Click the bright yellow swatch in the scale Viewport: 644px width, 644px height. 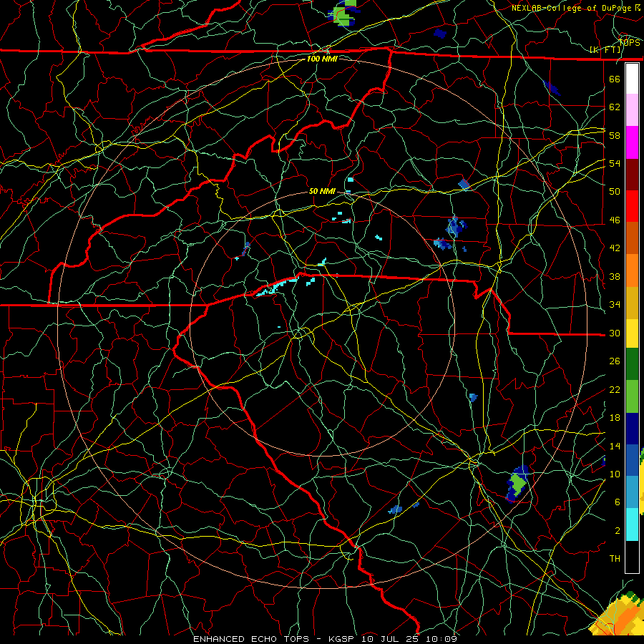pyautogui.click(x=632, y=333)
